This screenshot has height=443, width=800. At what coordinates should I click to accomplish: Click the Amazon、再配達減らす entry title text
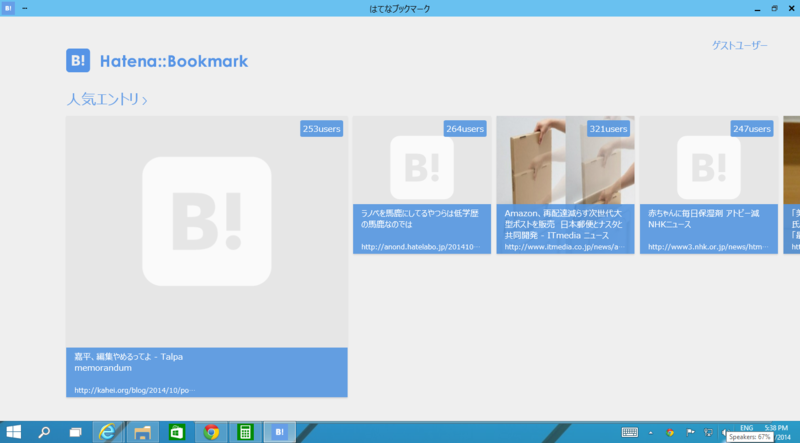563,224
